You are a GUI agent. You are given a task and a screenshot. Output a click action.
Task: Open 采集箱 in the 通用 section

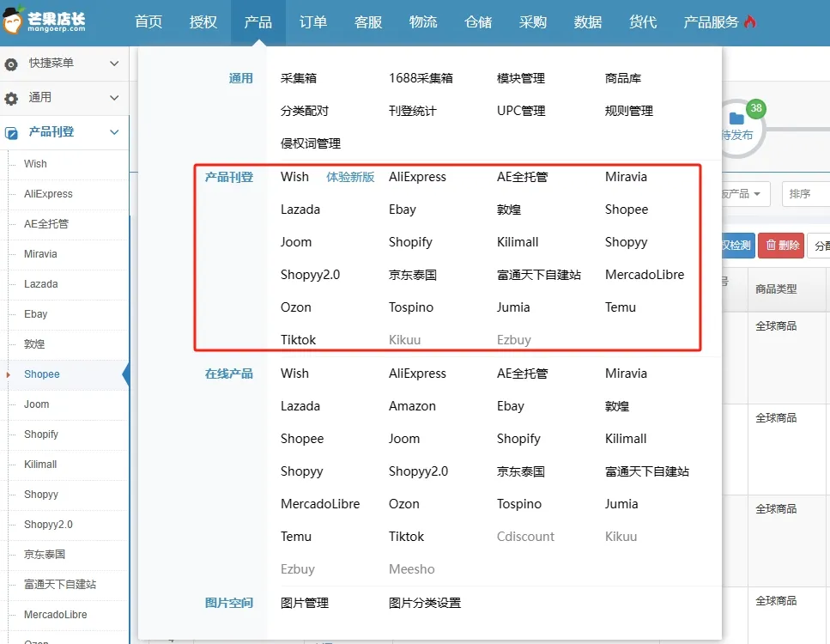[x=299, y=78]
